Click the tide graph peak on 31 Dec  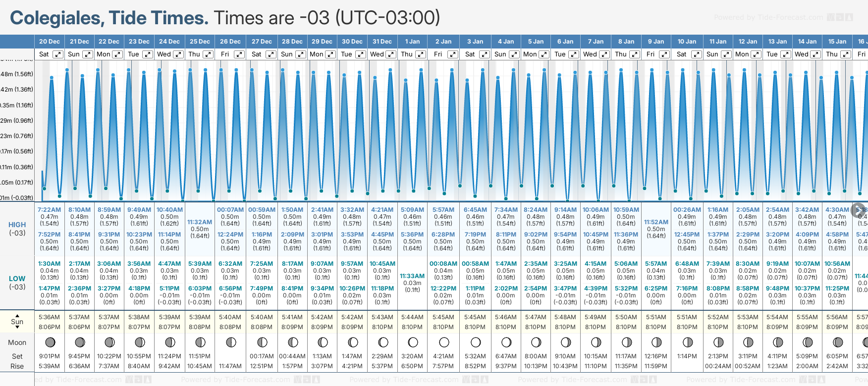[390, 70]
